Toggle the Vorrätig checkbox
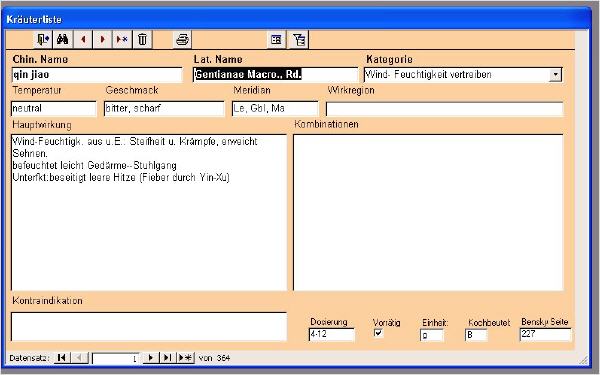 378,333
